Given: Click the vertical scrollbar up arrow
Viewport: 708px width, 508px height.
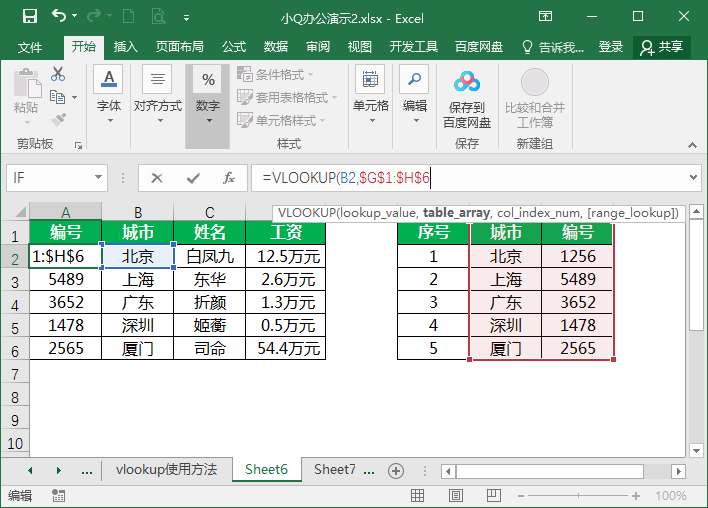Looking at the screenshot, I should (696, 212).
